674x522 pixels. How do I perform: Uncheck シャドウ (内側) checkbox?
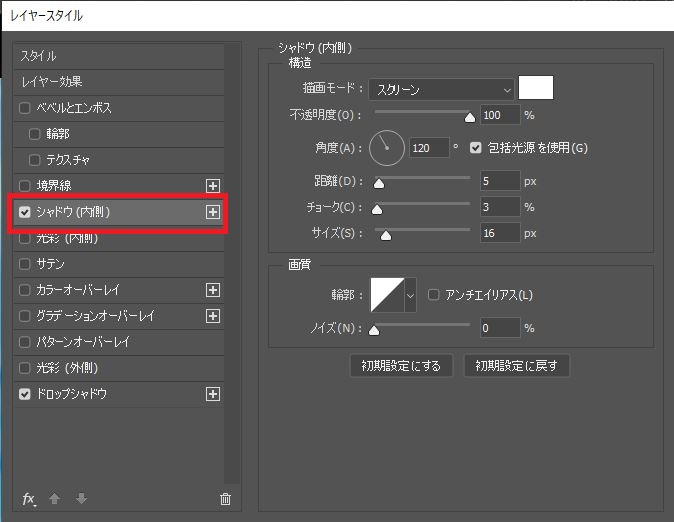(x=25, y=212)
